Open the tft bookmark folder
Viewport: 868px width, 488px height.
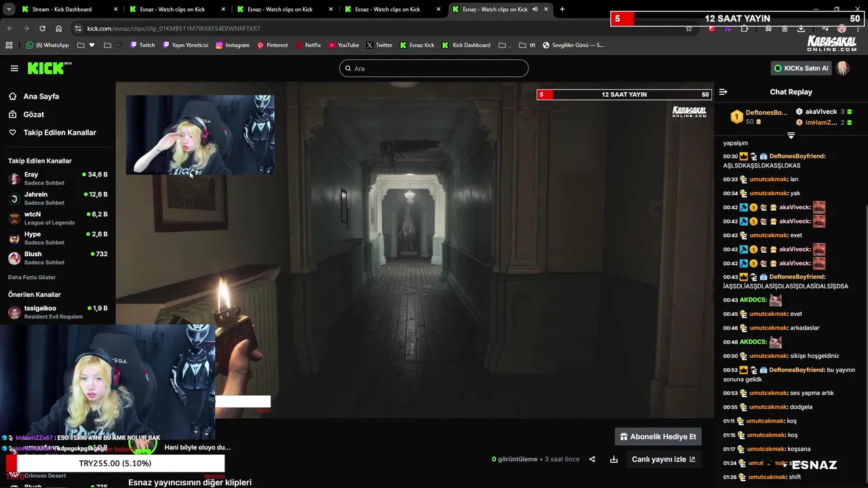[527, 45]
